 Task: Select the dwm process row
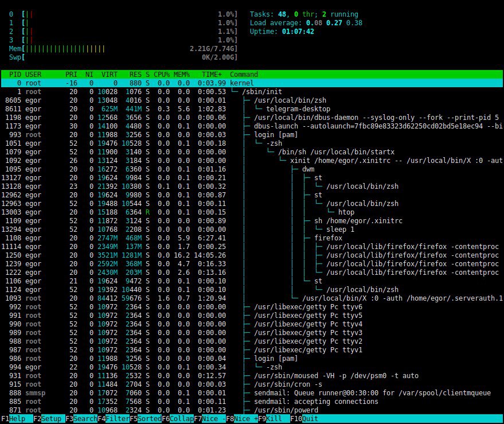tap(252, 169)
